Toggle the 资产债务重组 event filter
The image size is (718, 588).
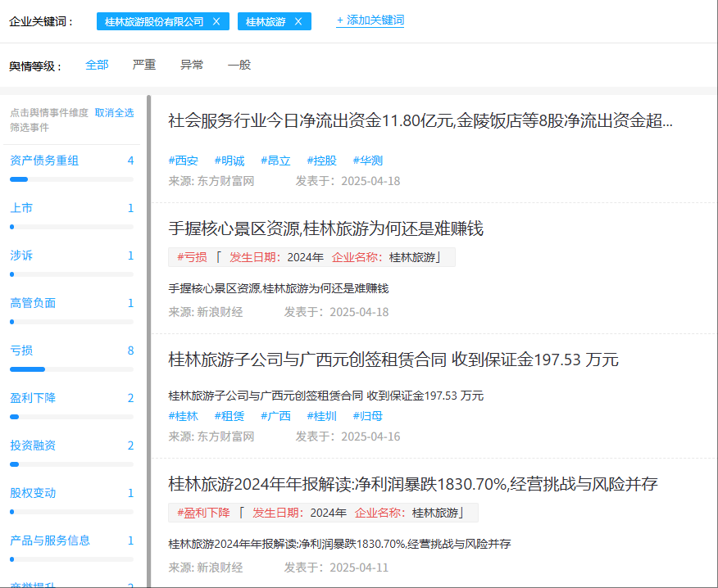click(x=44, y=161)
